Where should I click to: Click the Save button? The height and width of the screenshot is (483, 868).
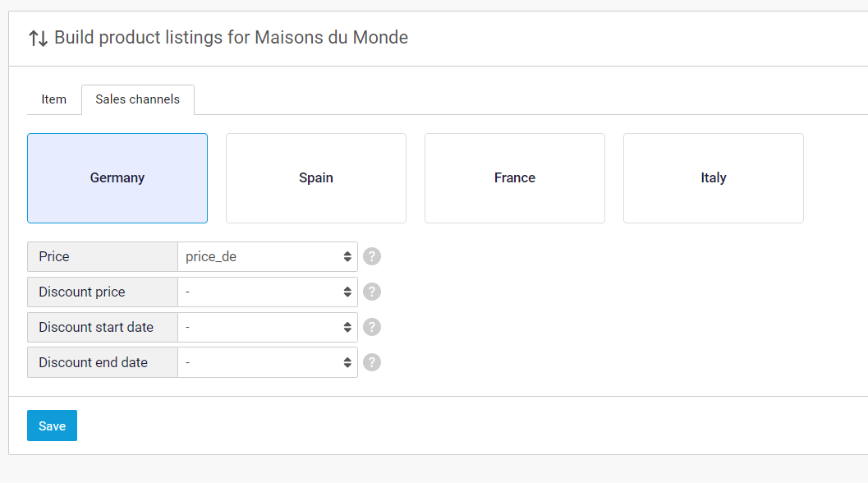[x=52, y=425]
